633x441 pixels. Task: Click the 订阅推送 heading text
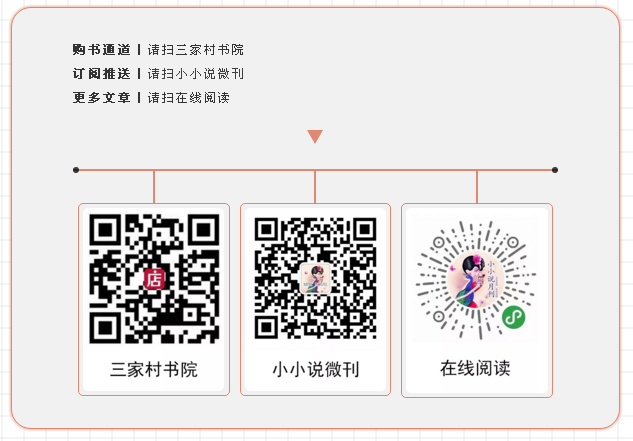102,74
